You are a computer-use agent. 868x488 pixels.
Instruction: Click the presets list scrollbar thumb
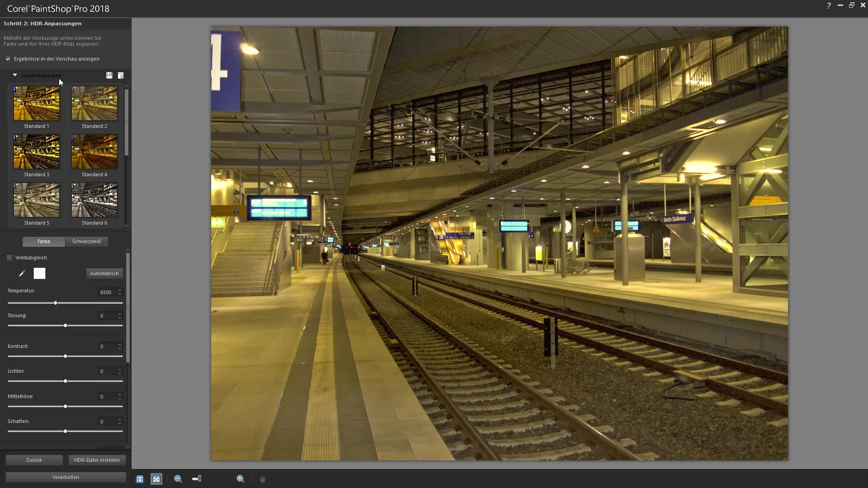click(x=127, y=122)
